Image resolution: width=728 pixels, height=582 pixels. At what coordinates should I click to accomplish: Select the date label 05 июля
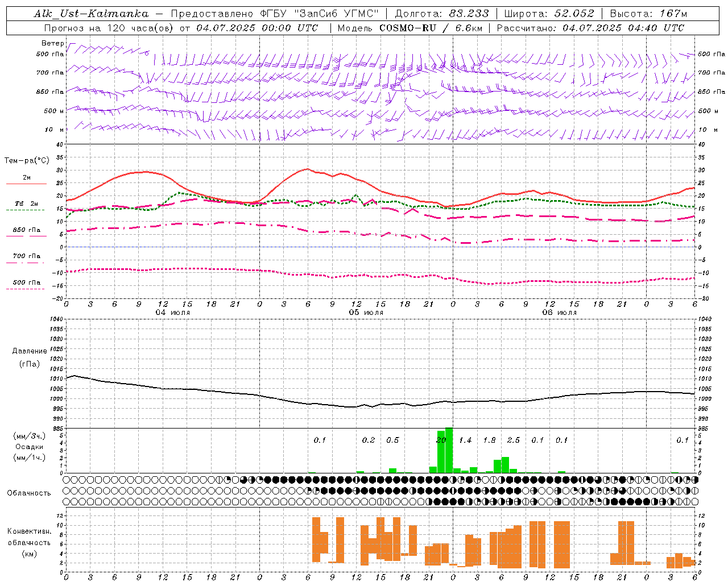pyautogui.click(x=366, y=313)
